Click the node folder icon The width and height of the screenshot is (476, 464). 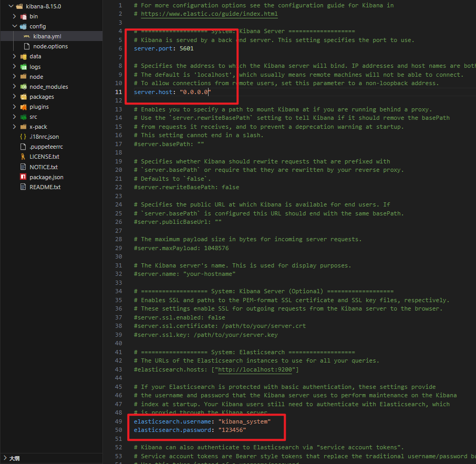point(23,77)
